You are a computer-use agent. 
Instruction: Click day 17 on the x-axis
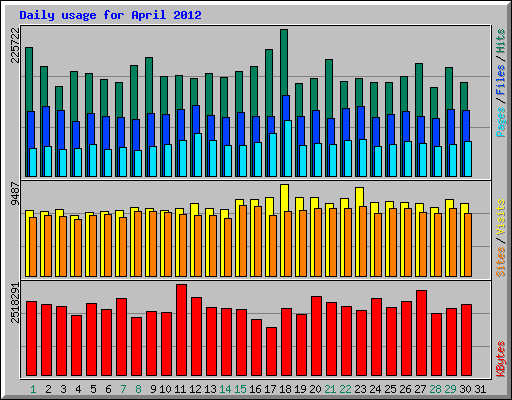point(270,389)
